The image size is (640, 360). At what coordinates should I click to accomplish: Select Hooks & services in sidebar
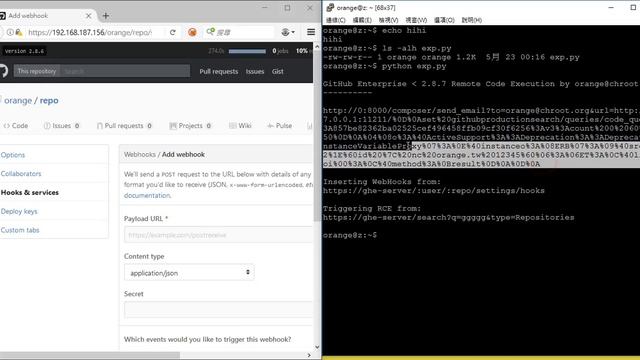click(29, 192)
